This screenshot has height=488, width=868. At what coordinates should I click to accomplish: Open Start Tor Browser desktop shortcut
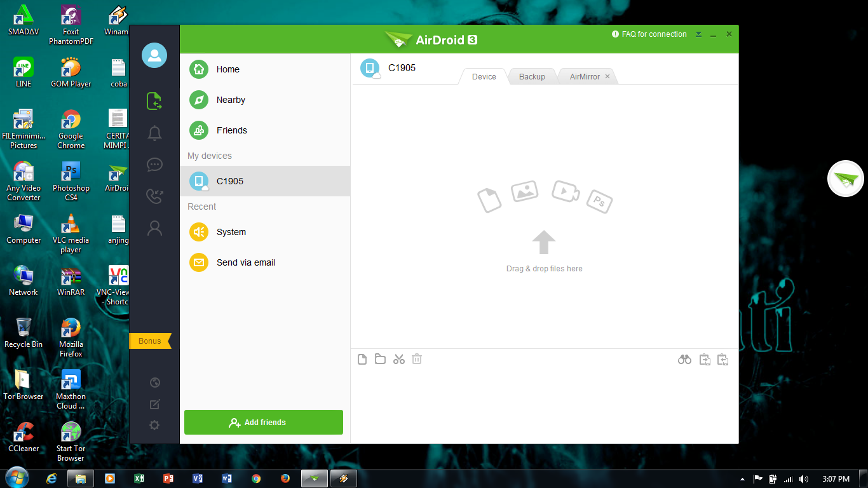(x=71, y=442)
